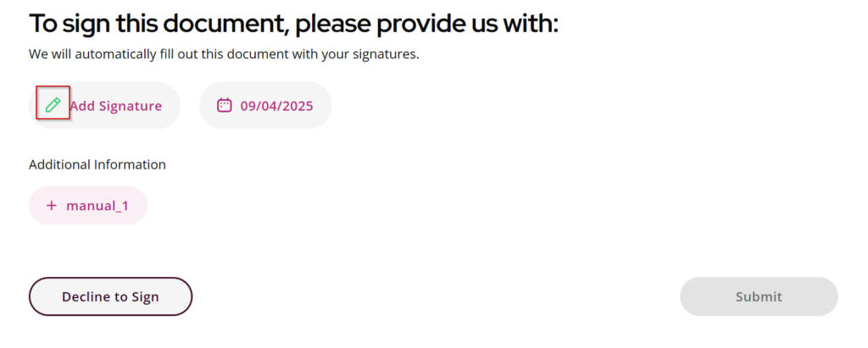Click the "Add Signature" text label
This screenshot has width=868, height=348.
coord(115,106)
